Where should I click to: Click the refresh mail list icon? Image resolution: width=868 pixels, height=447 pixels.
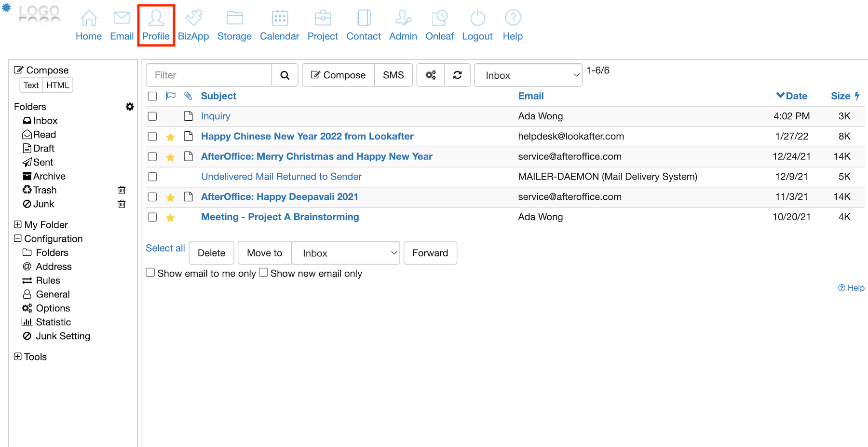point(457,75)
